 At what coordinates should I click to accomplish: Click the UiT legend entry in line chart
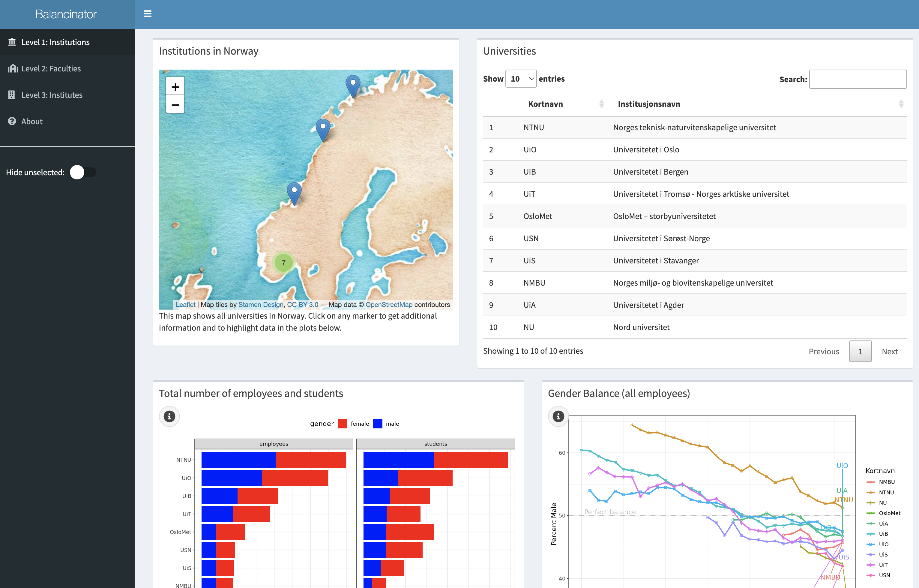coord(877,565)
